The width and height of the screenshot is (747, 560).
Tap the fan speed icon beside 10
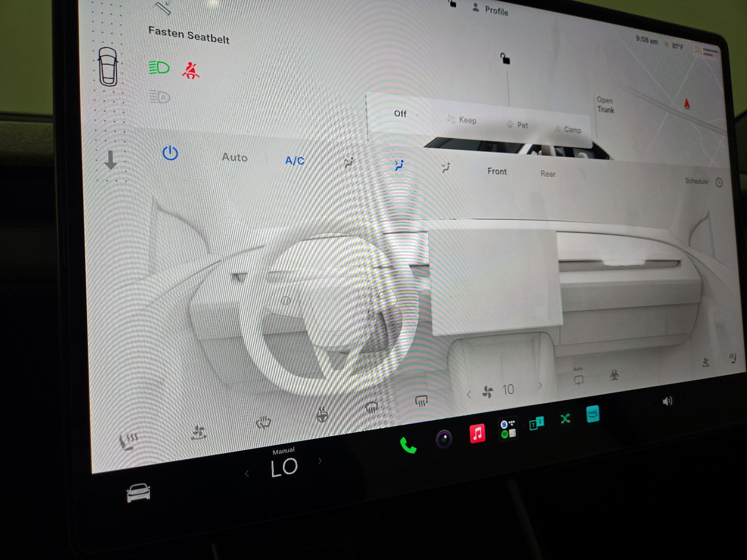click(x=487, y=392)
